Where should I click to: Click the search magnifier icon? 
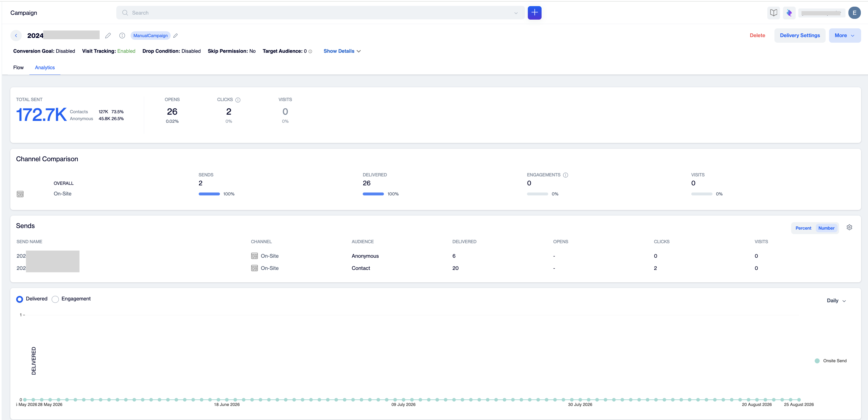tap(125, 13)
